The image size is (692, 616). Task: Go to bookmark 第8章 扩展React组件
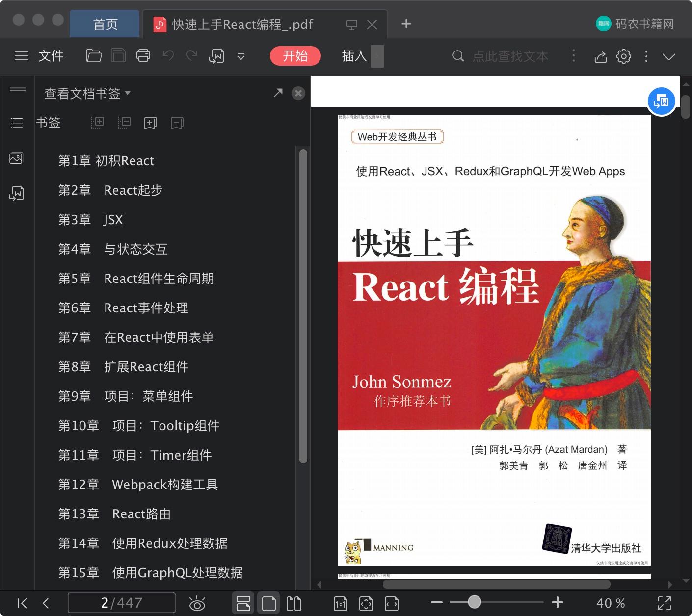123,367
